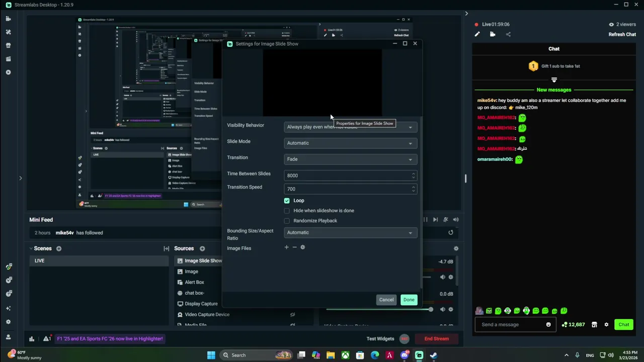Adjust the Time Between Slides stepper arrows

coord(414,175)
